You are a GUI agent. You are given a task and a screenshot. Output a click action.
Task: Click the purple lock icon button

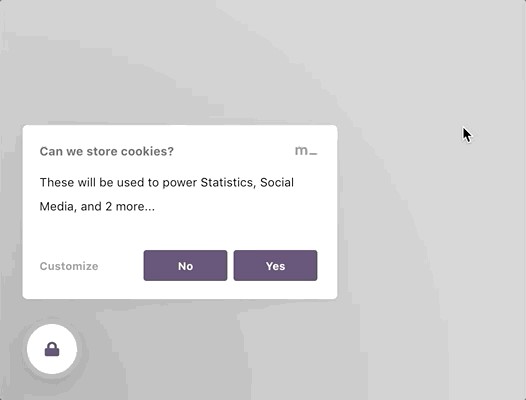52,349
